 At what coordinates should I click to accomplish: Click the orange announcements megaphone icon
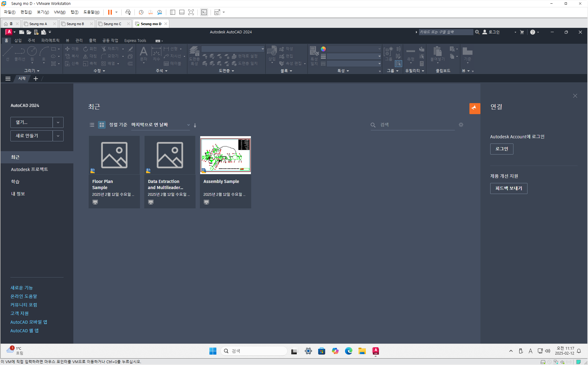click(x=474, y=108)
